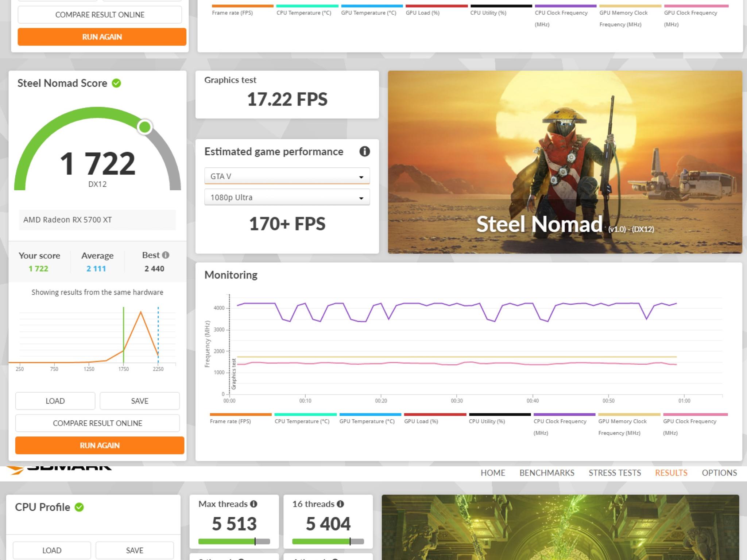
Task: Toggle Frame rate (FPS) legend in the top chart
Action: pyautogui.click(x=243, y=11)
